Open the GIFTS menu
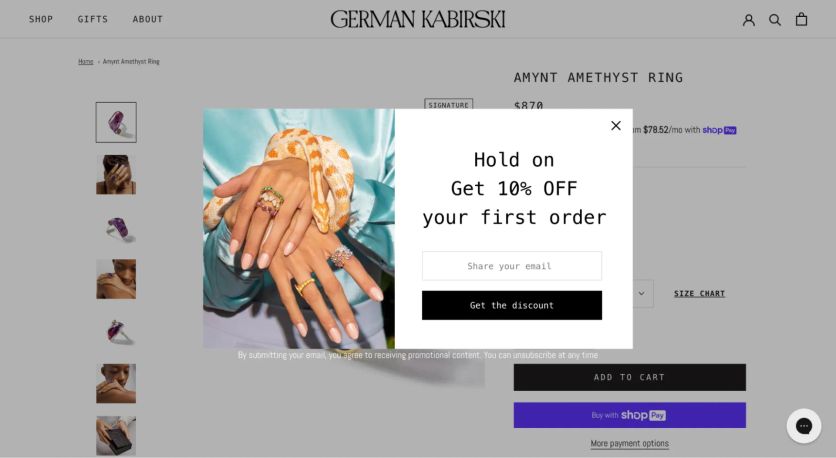Image resolution: width=836 pixels, height=458 pixels. tap(93, 19)
